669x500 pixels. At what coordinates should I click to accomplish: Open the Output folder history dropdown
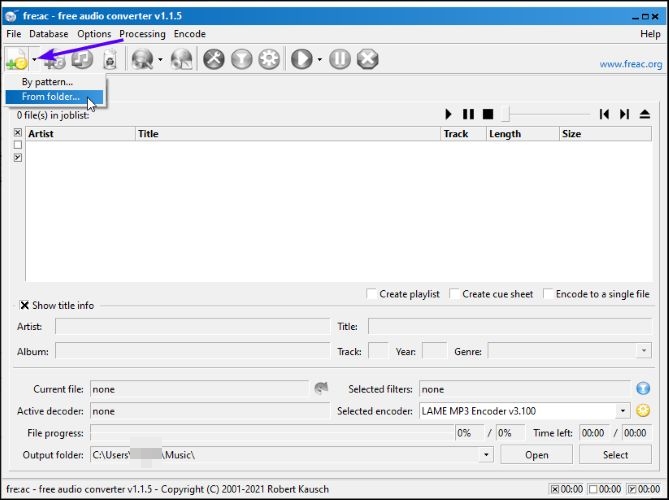click(x=486, y=455)
